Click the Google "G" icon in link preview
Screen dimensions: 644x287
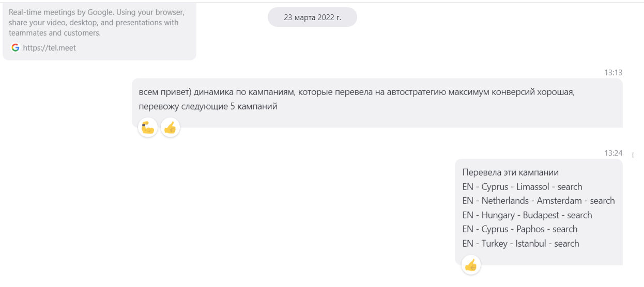[15, 47]
